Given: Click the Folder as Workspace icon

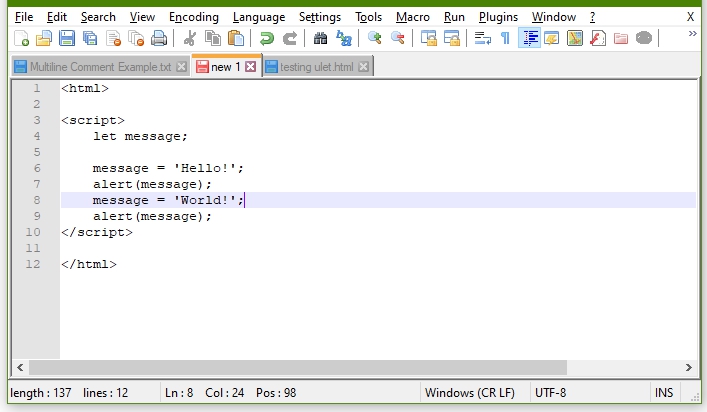Looking at the screenshot, I should pyautogui.click(x=620, y=38).
